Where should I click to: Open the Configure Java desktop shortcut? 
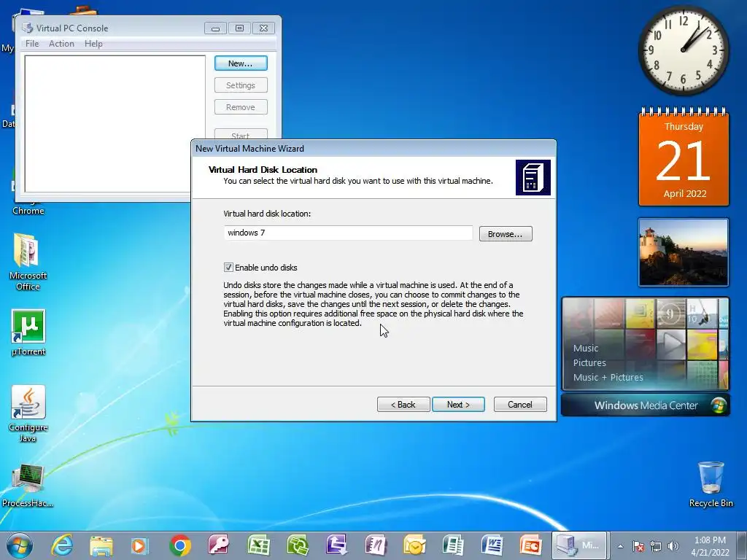[28, 413]
